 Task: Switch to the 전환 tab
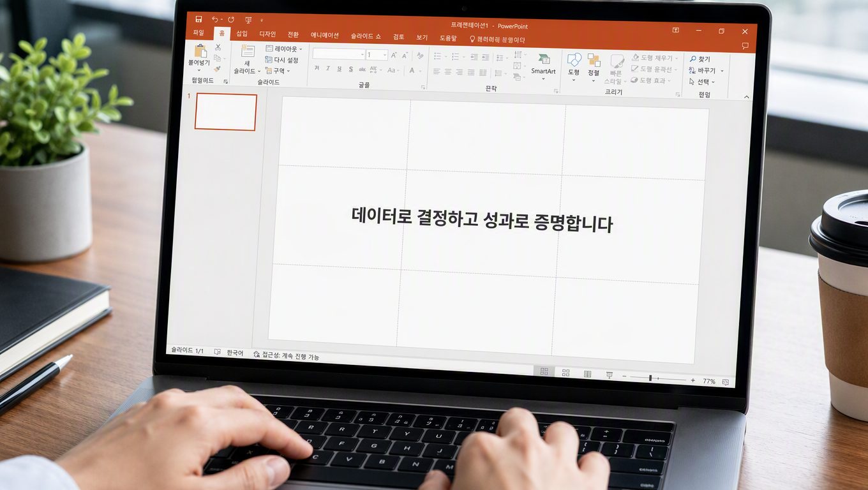(x=293, y=35)
